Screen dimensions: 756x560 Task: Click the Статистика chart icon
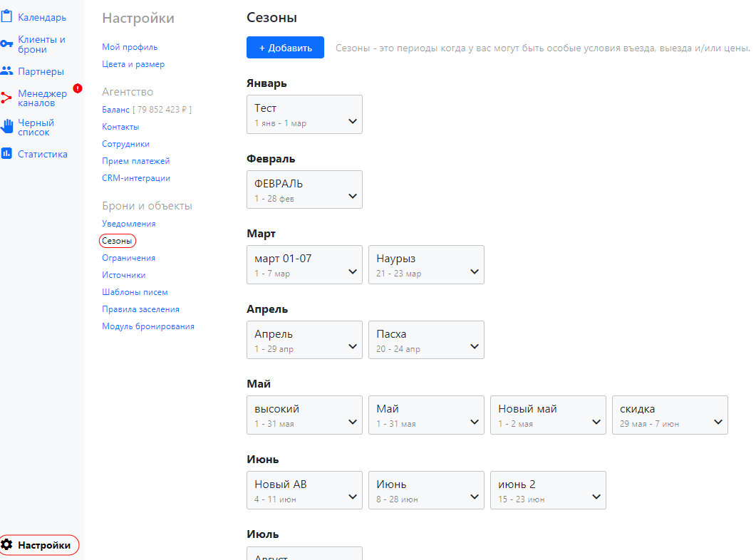click(6, 154)
